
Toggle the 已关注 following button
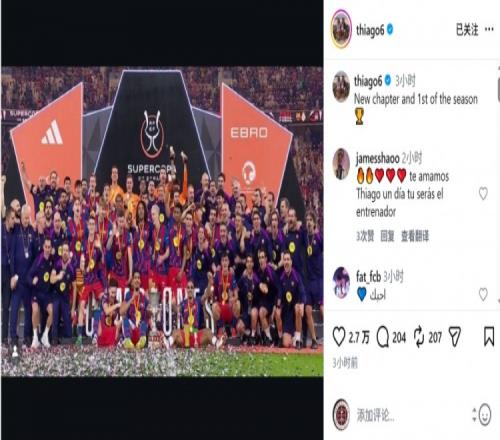coord(467,30)
